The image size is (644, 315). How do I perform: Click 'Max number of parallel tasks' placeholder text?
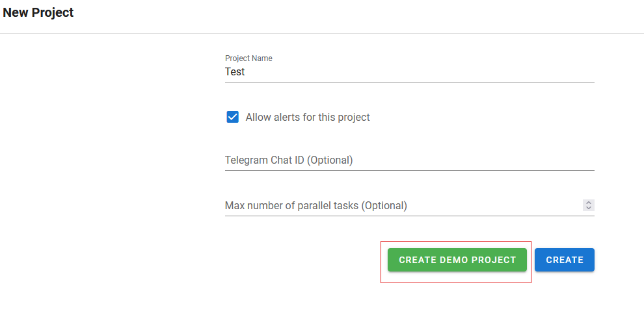point(292,205)
